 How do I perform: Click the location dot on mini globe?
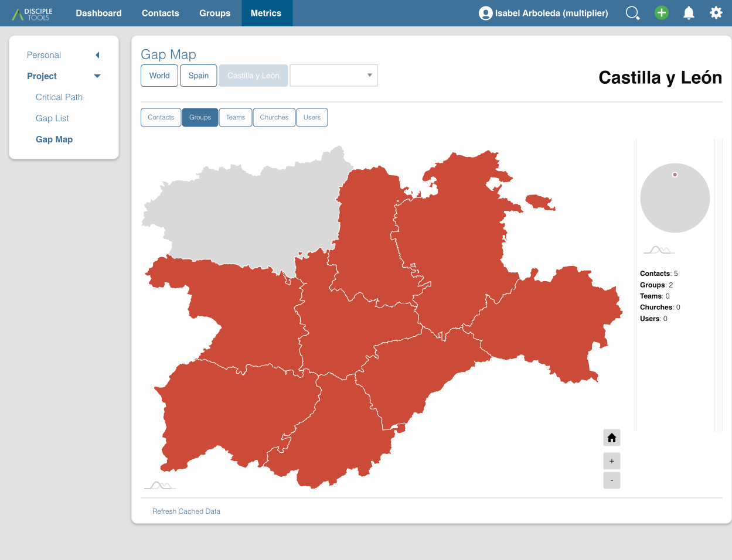(675, 175)
